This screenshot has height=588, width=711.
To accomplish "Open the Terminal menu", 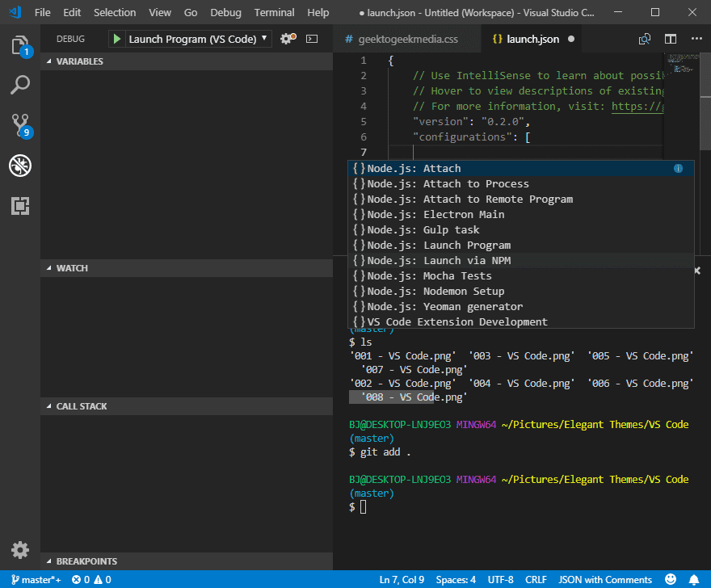I will click(274, 12).
